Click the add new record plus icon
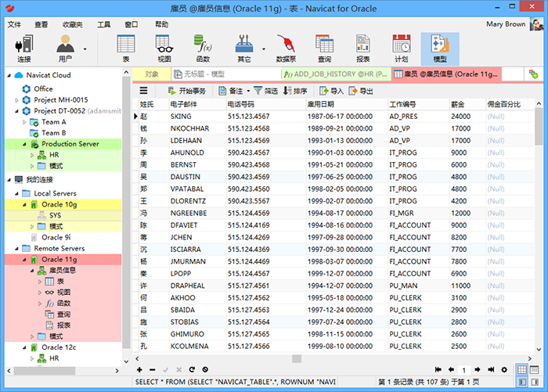 click(x=139, y=369)
